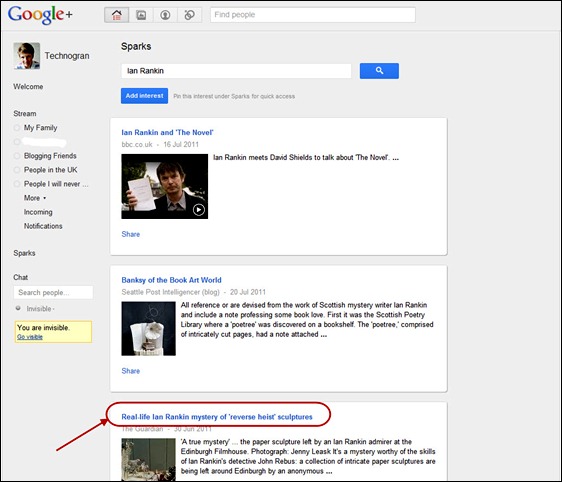Viewport: 562px width, 482px height.
Task: Click the Find people search box
Action: click(x=313, y=15)
